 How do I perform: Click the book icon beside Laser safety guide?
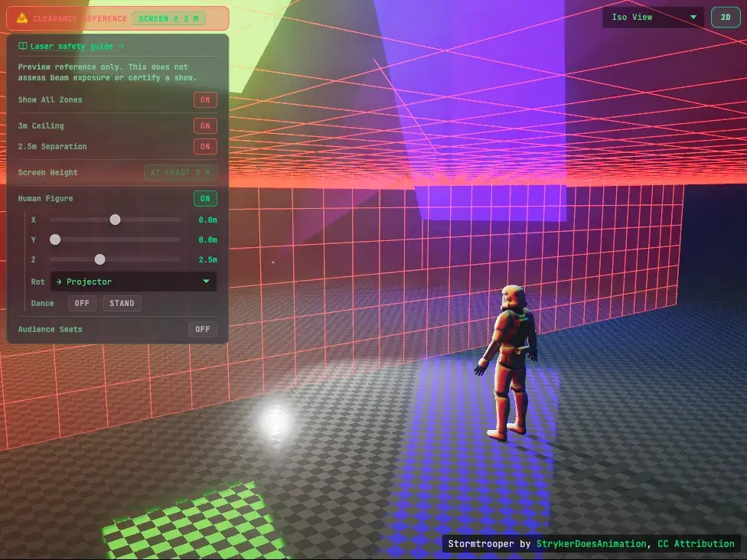point(22,46)
